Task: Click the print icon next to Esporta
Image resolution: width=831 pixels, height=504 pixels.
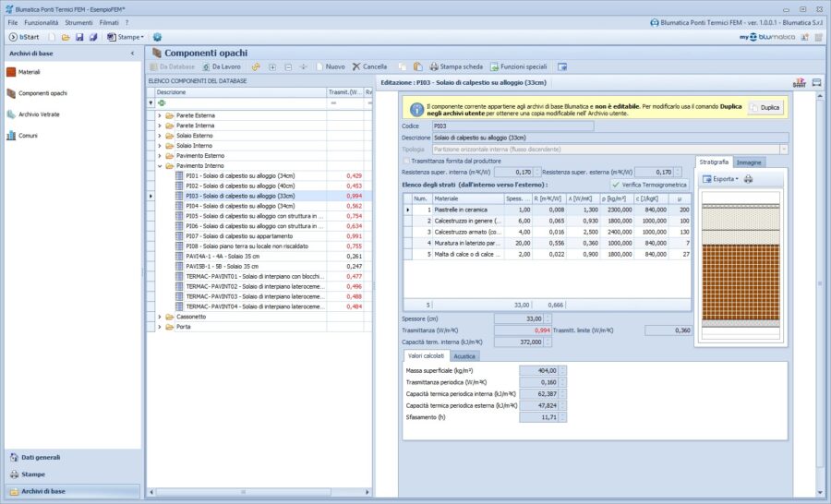Action: pos(749,179)
